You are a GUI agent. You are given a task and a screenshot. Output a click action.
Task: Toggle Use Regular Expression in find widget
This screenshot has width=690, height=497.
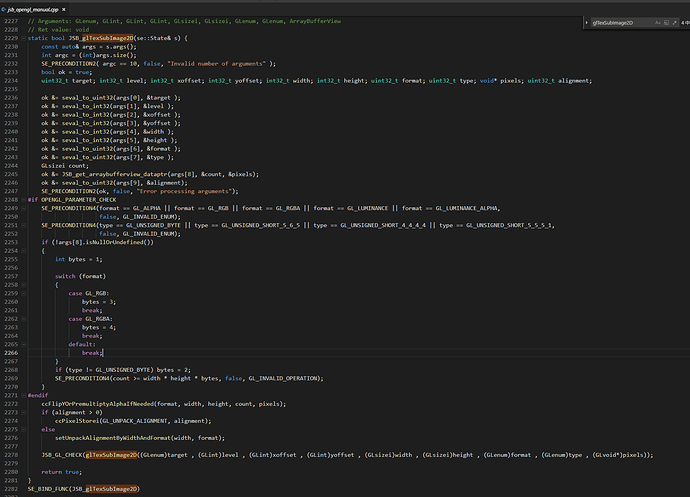[674, 23]
